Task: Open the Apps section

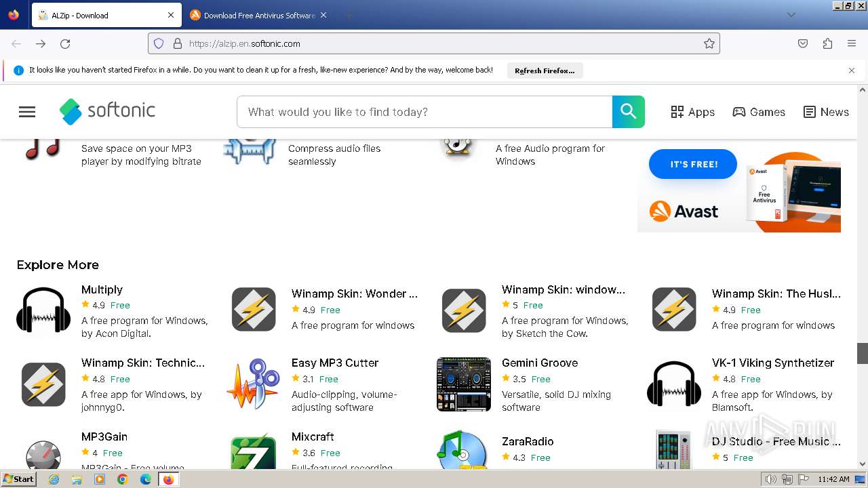Action: pos(692,112)
